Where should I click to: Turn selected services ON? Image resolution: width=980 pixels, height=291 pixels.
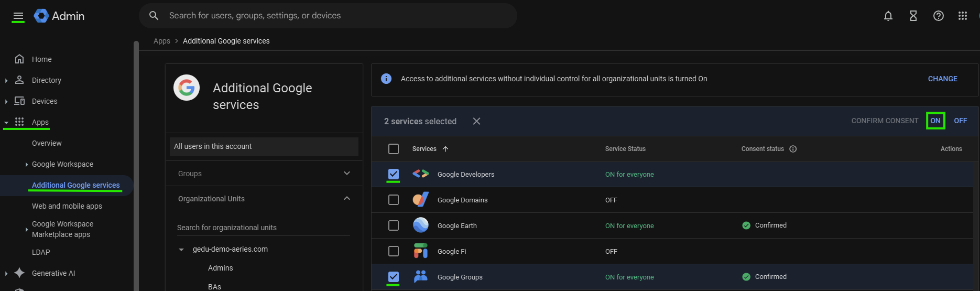[x=935, y=121]
